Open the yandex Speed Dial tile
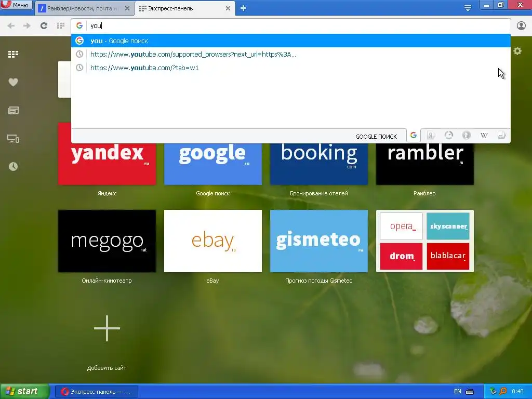Image resolution: width=532 pixels, height=399 pixels. [x=107, y=164]
